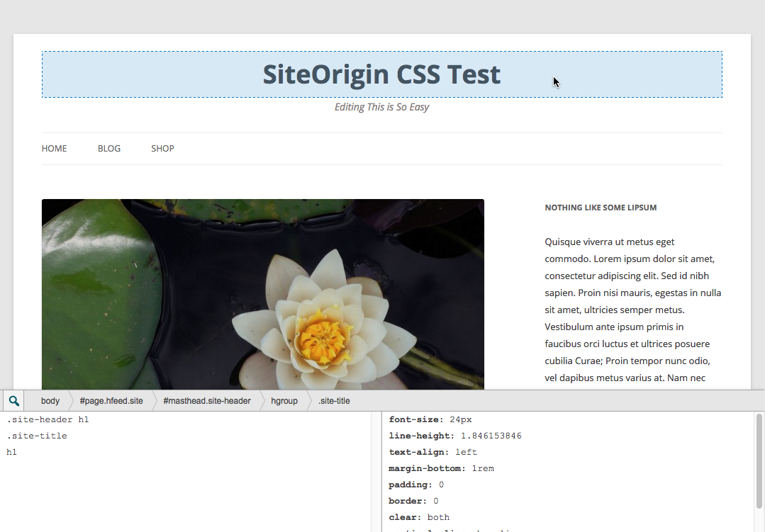Choose the .site-title selector suggestion
The height and width of the screenshot is (532, 765).
pos(37,436)
